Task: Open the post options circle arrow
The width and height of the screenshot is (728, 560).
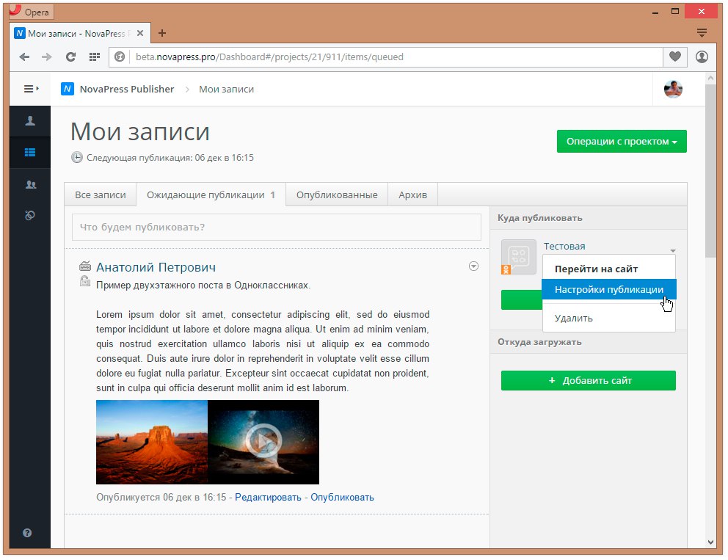Action: (473, 266)
